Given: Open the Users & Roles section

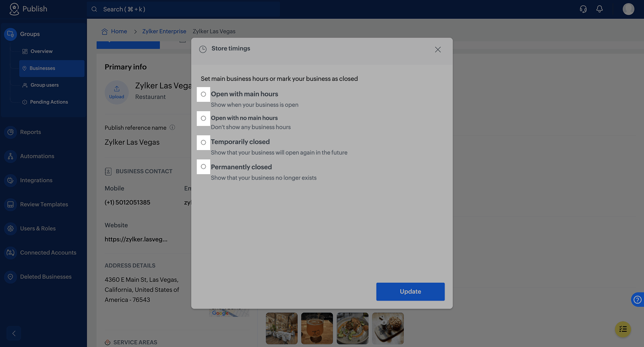Looking at the screenshot, I should (x=38, y=229).
